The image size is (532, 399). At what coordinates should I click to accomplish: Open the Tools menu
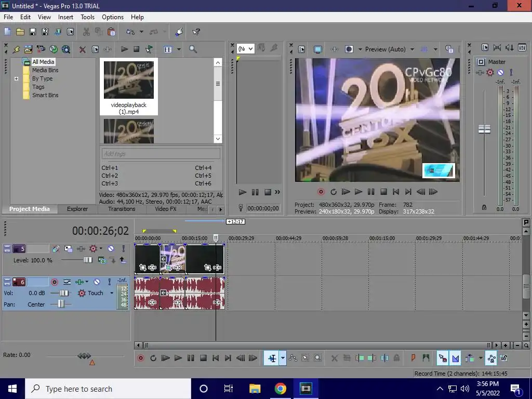pyautogui.click(x=87, y=17)
